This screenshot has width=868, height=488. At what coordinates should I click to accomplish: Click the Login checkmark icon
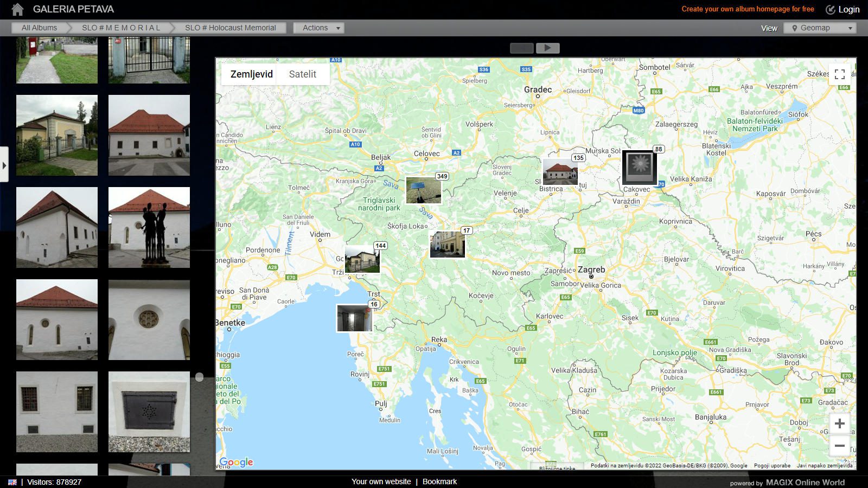(x=830, y=9)
